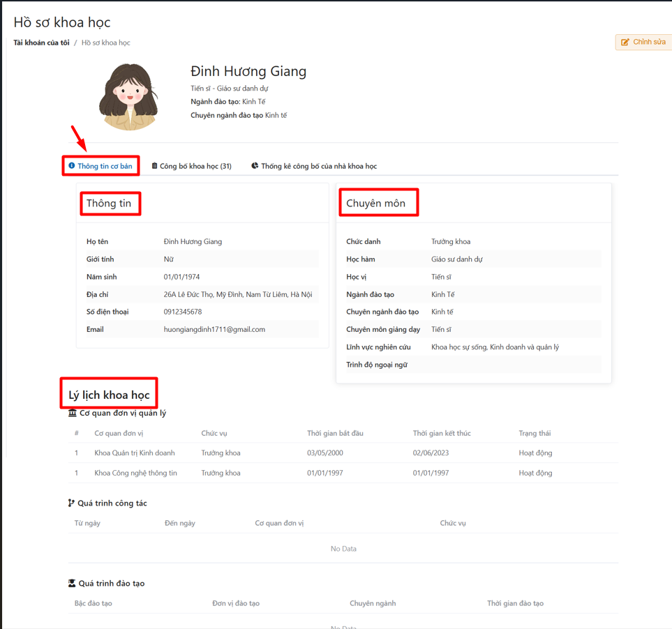The image size is (672, 629).
Task: Click the branch icon beside Quá trình công tác
Action: click(71, 503)
